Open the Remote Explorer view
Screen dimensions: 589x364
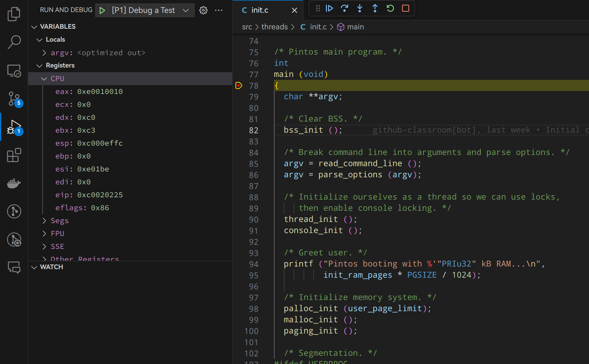click(x=14, y=70)
